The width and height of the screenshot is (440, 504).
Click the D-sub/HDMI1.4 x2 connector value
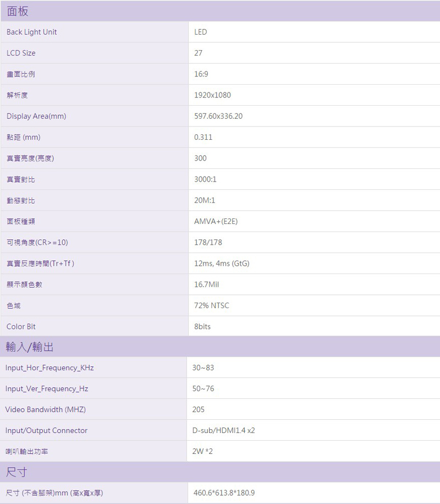223,430
